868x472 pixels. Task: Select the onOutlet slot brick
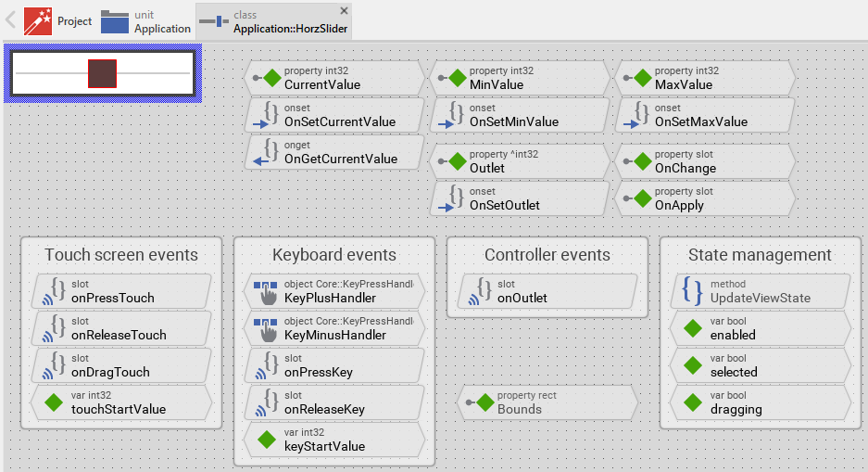[547, 291]
